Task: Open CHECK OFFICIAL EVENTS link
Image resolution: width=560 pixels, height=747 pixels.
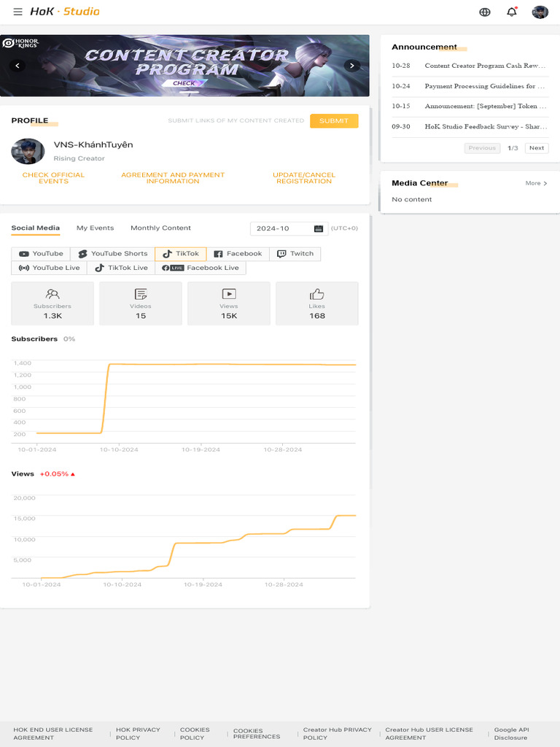Action: click(x=53, y=178)
